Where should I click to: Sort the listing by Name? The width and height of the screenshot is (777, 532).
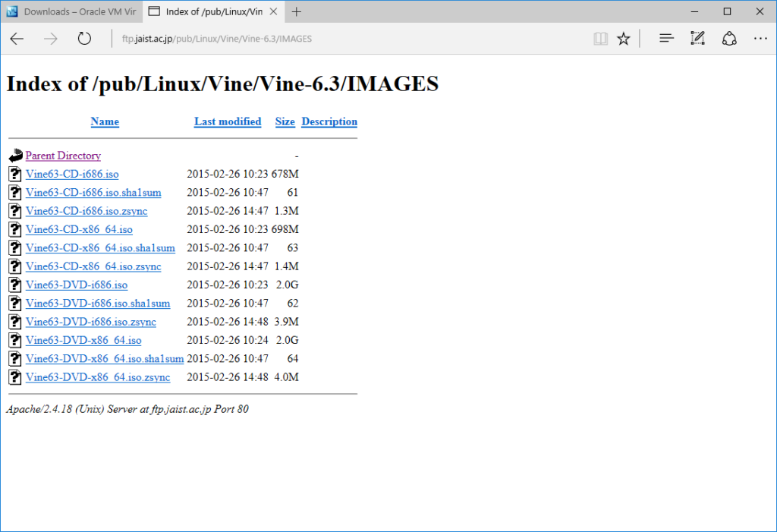105,121
